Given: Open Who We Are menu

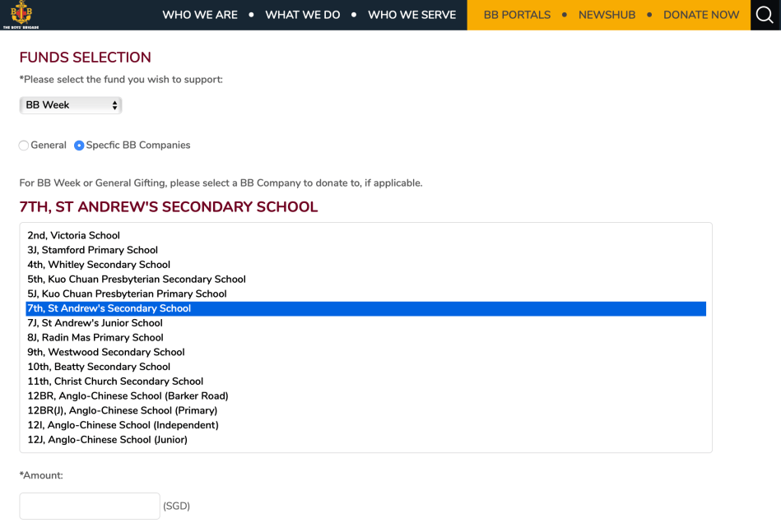Looking at the screenshot, I should pyautogui.click(x=200, y=15).
